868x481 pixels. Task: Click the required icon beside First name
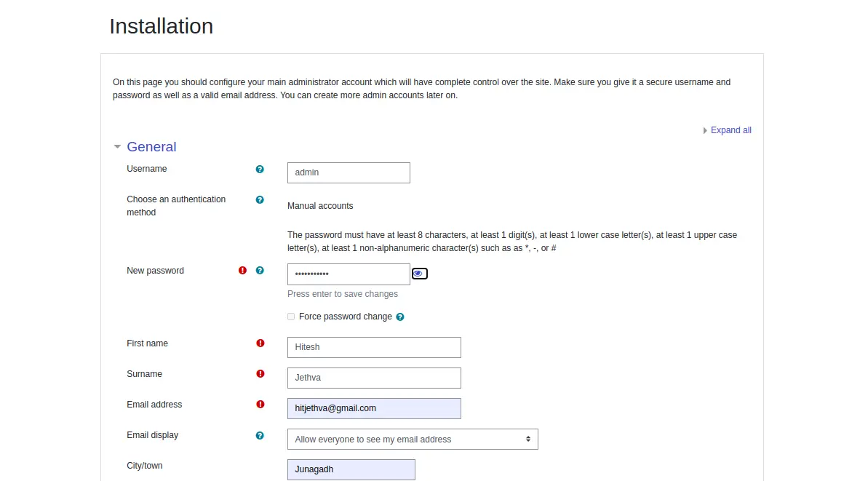click(x=260, y=343)
